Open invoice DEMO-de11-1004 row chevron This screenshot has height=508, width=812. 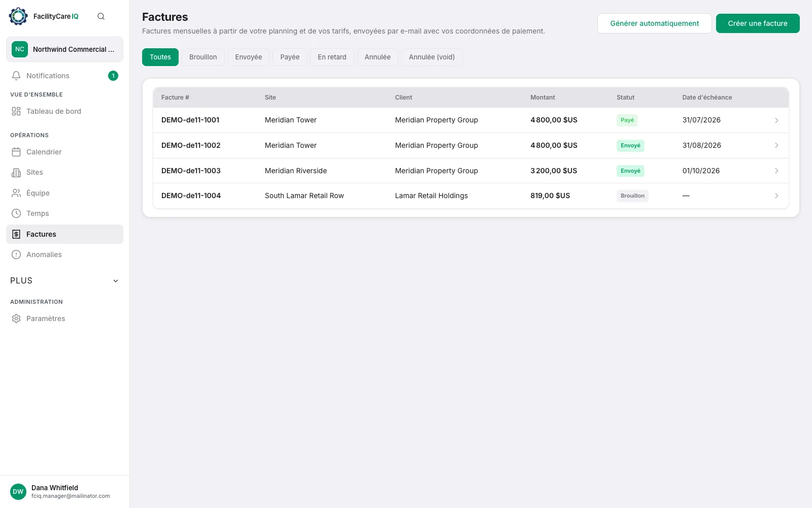776,196
